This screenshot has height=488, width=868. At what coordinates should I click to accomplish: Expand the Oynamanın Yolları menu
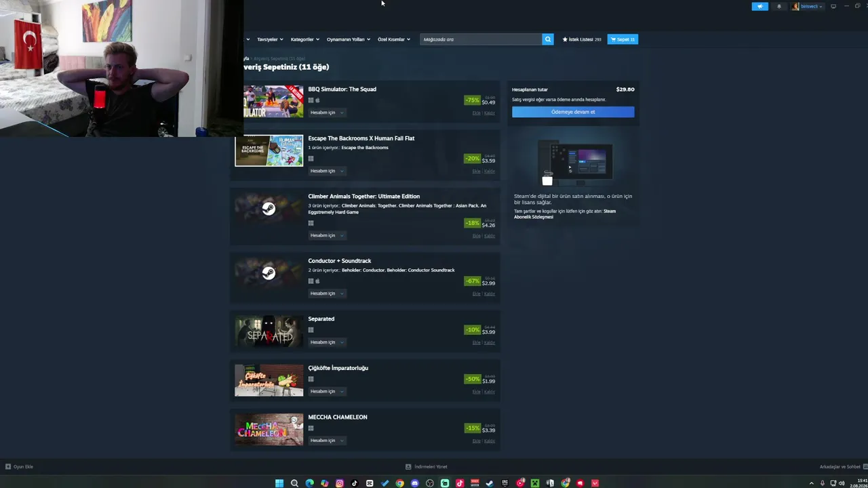click(349, 39)
